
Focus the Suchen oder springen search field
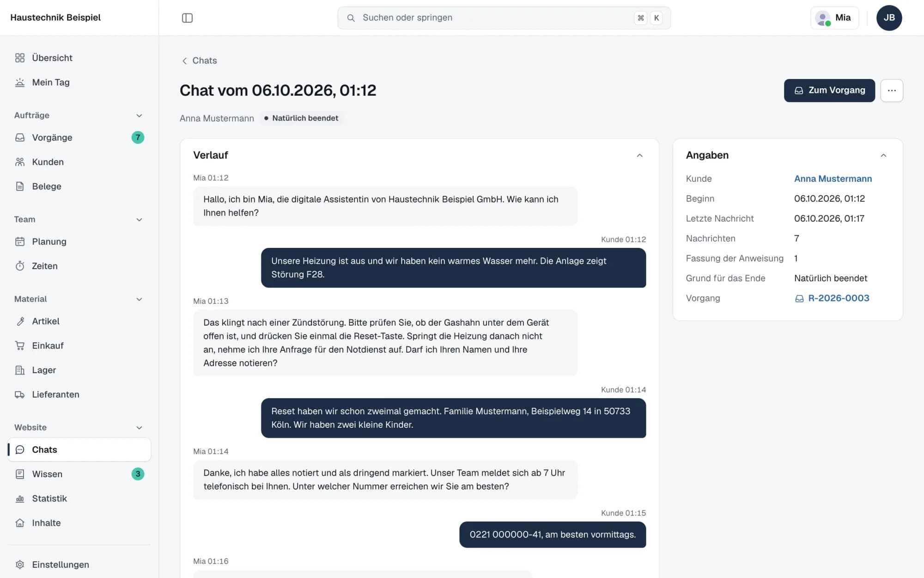coord(504,18)
